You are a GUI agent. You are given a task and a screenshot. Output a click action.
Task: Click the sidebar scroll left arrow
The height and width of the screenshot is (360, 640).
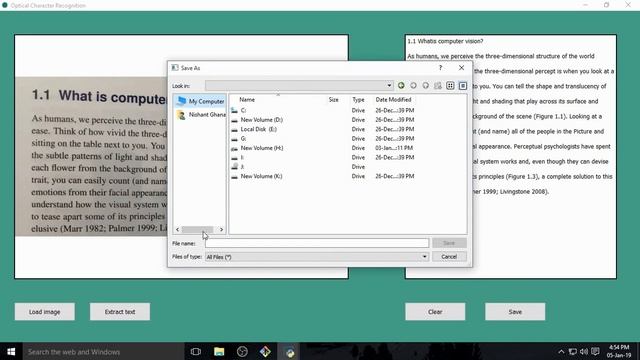pos(178,229)
